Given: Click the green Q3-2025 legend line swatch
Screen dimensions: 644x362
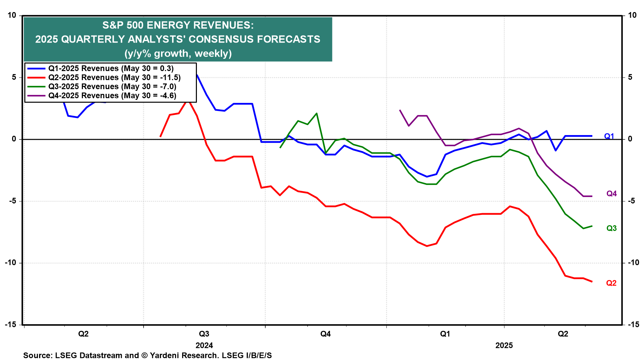Looking at the screenshot, I should [36, 86].
